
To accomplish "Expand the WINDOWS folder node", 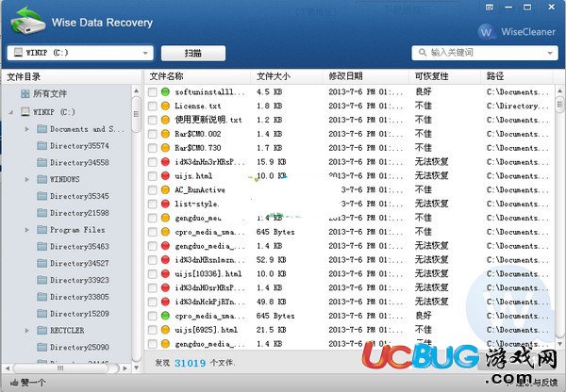I will point(27,179).
